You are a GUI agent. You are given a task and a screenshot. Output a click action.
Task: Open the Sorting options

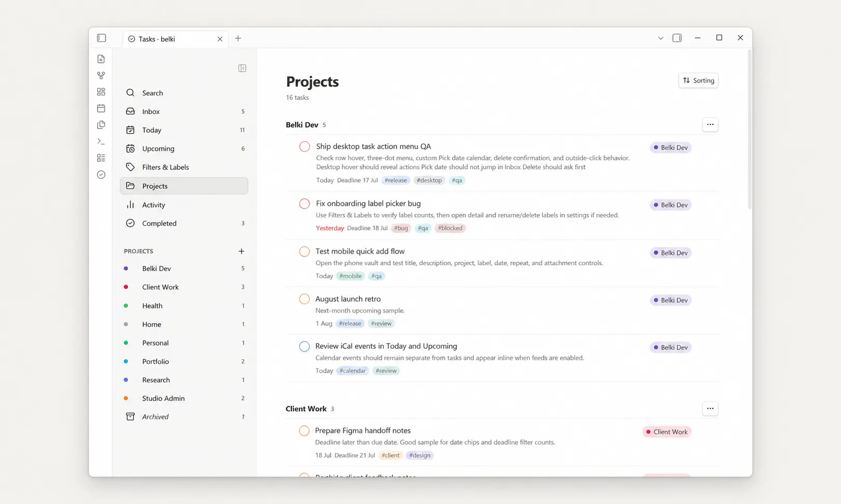[698, 80]
